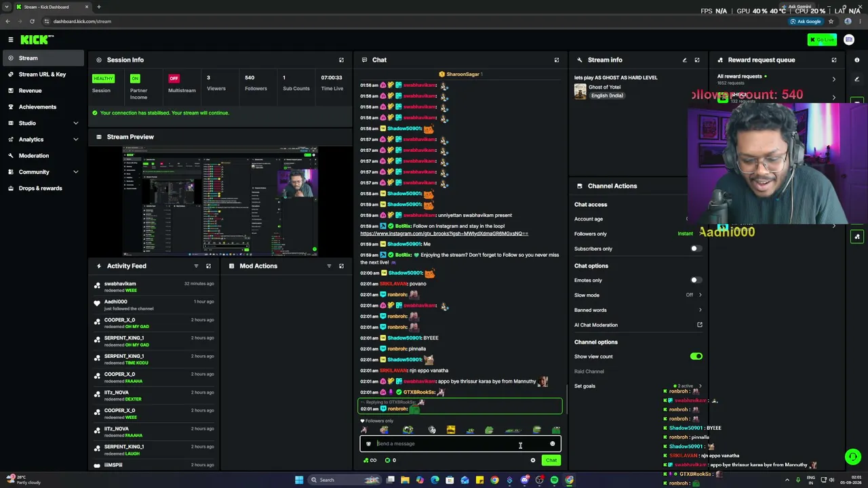Screen dimensions: 868x488
Task: Click the chat identity badge icon in message box
Action: pyautogui.click(x=368, y=444)
